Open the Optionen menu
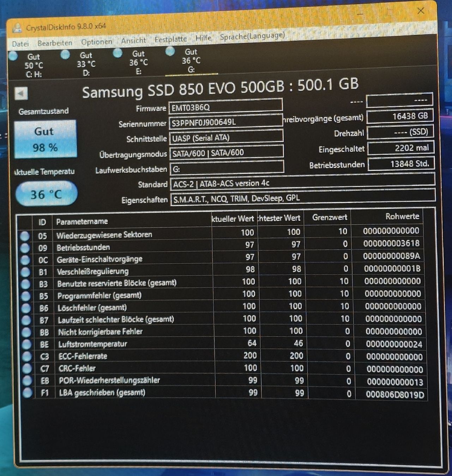 (96, 42)
